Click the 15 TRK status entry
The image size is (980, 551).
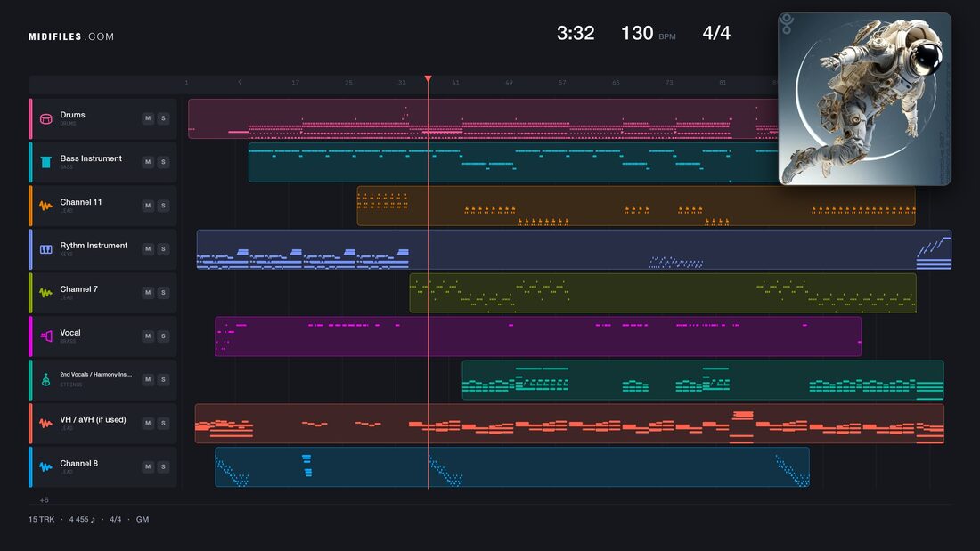click(41, 520)
